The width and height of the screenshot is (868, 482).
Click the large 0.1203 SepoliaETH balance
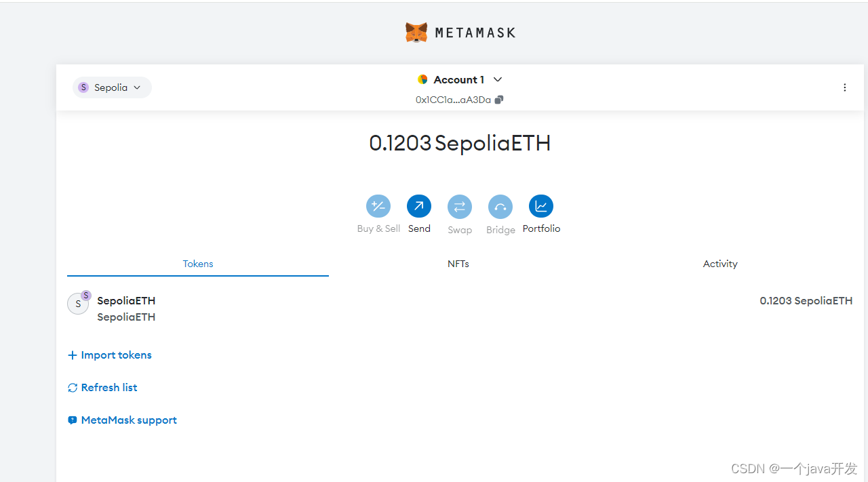(460, 143)
